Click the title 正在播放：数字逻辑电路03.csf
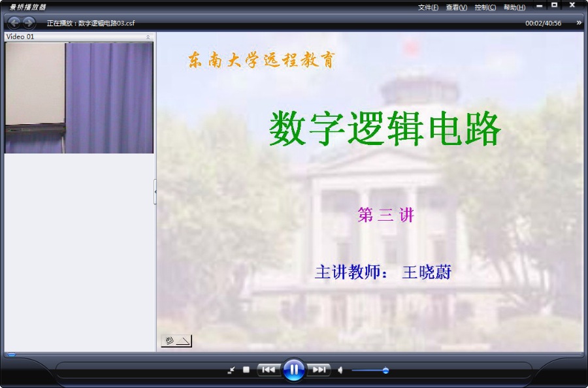588x388 pixels. (x=90, y=24)
